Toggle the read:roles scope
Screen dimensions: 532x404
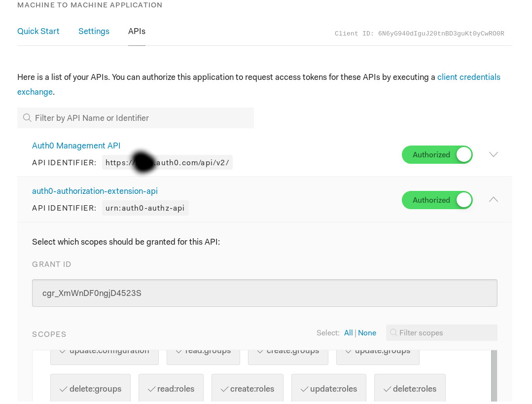171,389
